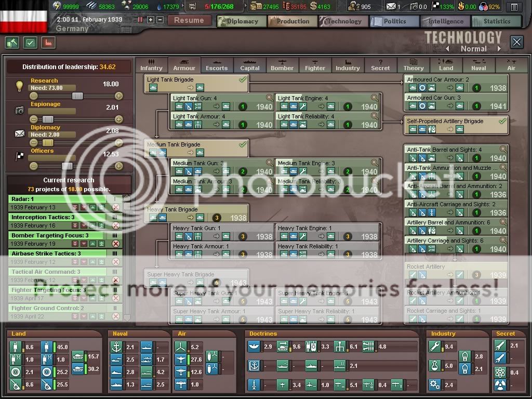532x399 pixels.
Task: Switch to the Infantry technology tab
Action: pyautogui.click(x=151, y=65)
